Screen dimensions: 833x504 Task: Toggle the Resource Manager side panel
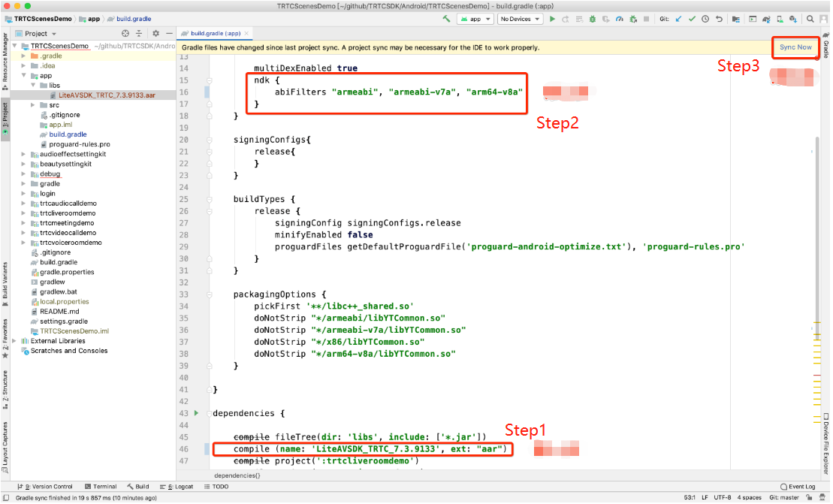tap(5, 59)
